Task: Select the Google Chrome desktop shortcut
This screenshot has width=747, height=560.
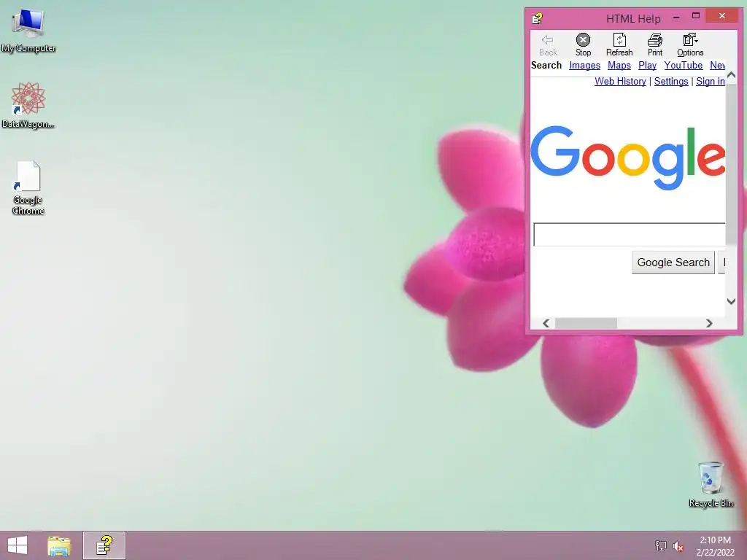Action: click(x=28, y=188)
